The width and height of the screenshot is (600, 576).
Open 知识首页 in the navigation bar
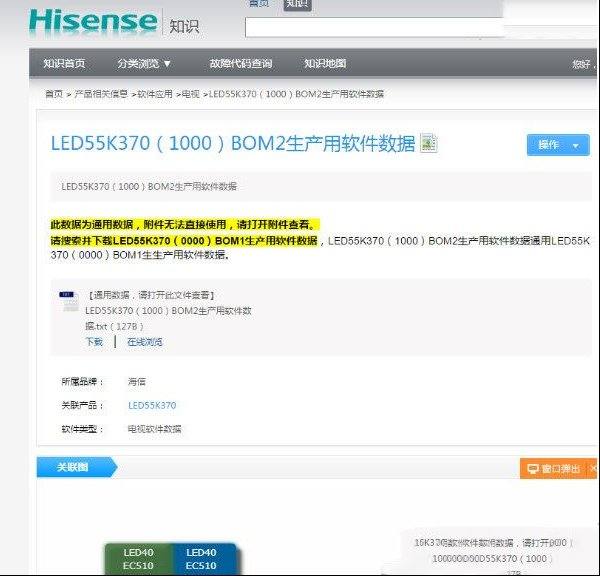pyautogui.click(x=64, y=64)
